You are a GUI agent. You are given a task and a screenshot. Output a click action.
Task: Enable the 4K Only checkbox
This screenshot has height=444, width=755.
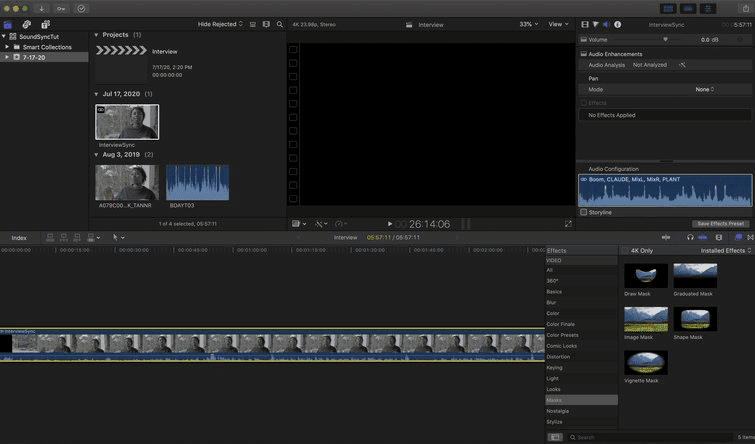(625, 250)
